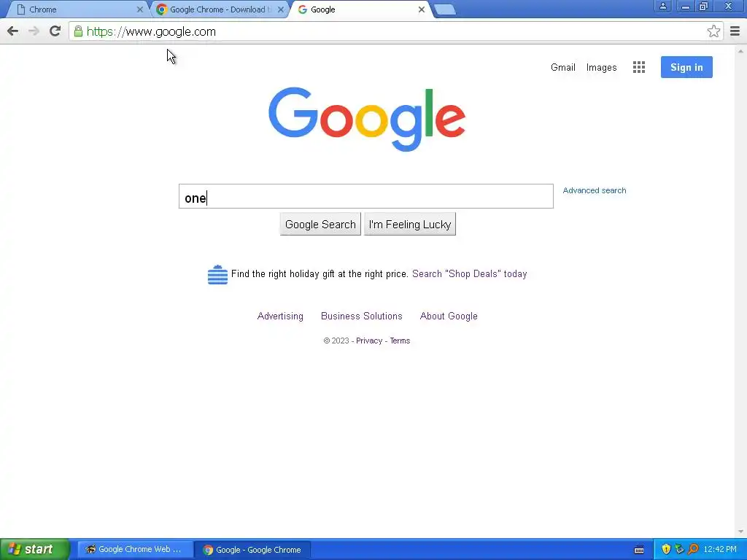Click the Google logo
The image size is (747, 560).
tap(367, 119)
